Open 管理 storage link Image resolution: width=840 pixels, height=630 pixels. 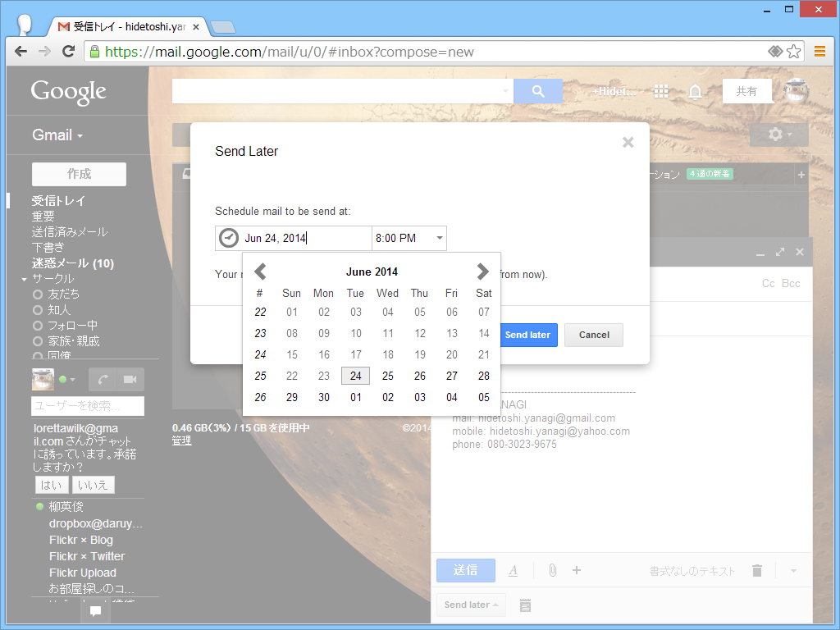coord(181,441)
